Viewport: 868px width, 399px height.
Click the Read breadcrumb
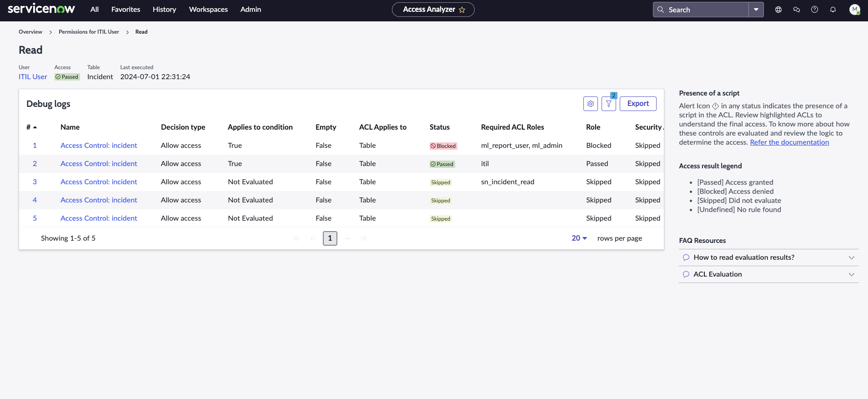141,32
